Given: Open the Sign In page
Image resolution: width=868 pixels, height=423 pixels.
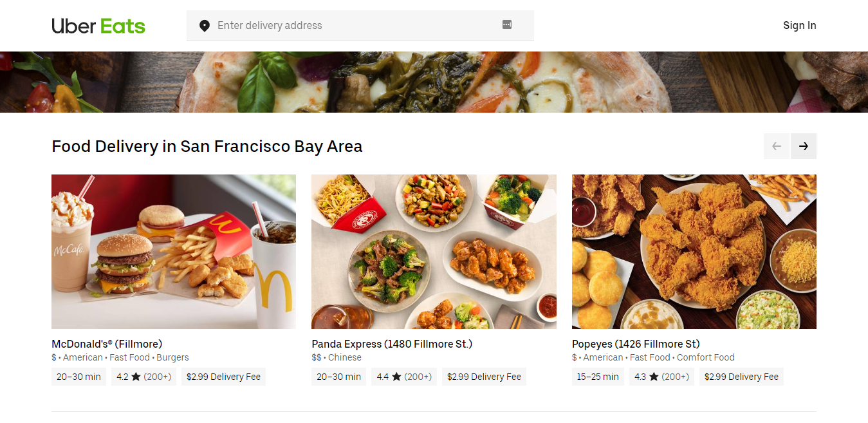Looking at the screenshot, I should pyautogui.click(x=799, y=26).
